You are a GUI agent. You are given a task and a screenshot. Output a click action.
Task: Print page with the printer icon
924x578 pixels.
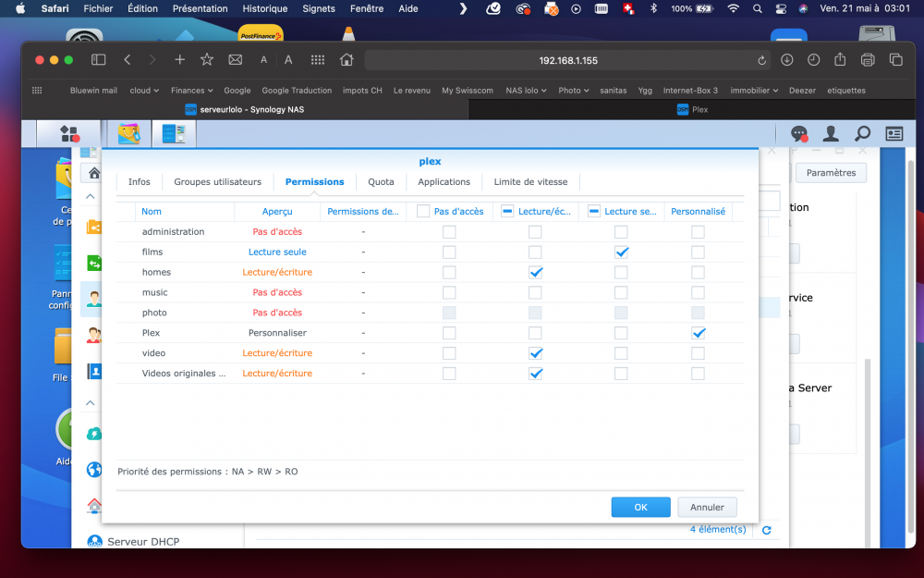coord(868,59)
